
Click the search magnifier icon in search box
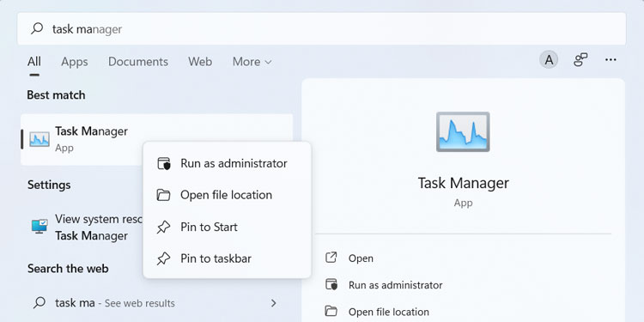point(38,28)
